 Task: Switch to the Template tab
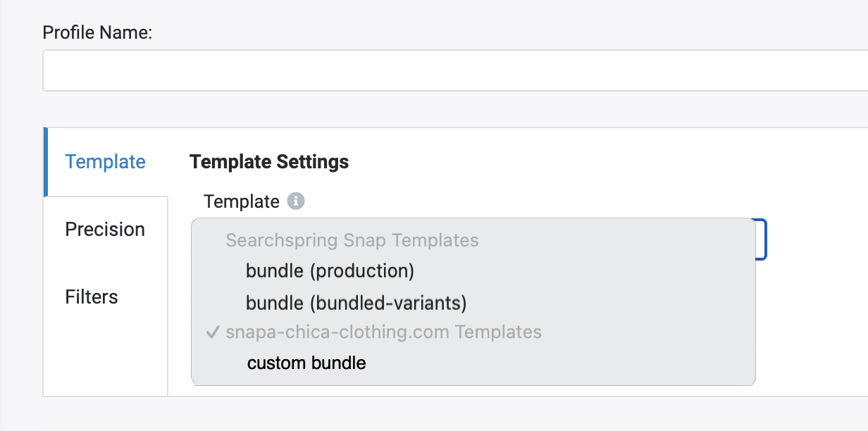pos(106,162)
